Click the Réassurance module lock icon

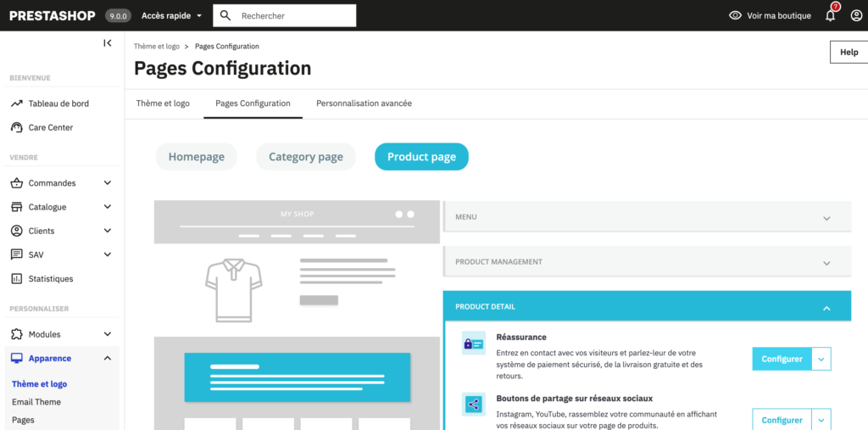point(474,343)
